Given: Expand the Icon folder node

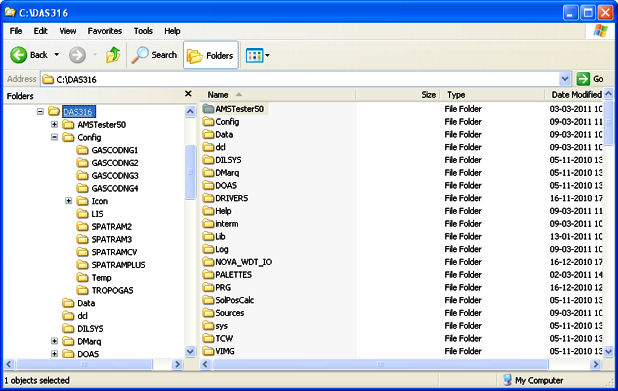Looking at the screenshot, I should coord(69,201).
